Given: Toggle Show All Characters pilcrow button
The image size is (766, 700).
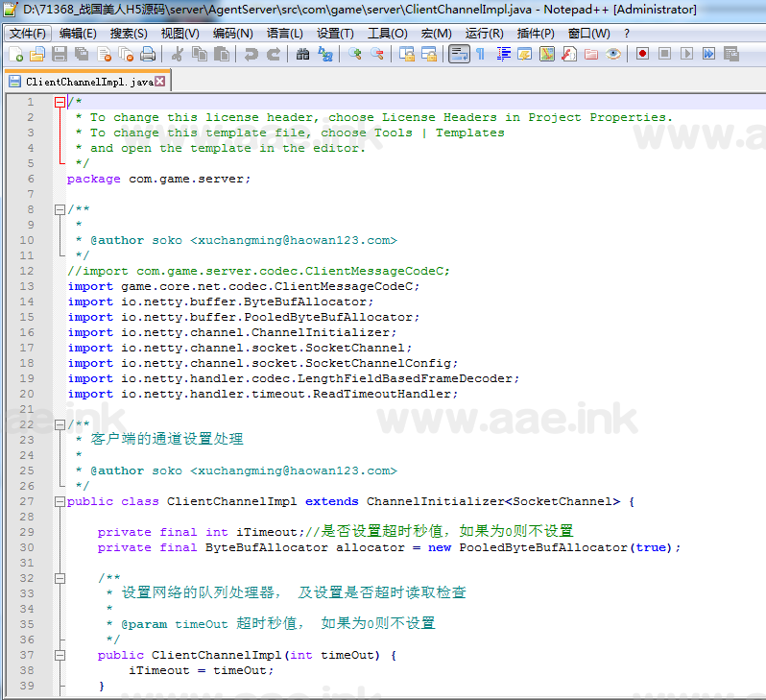Looking at the screenshot, I should point(480,55).
